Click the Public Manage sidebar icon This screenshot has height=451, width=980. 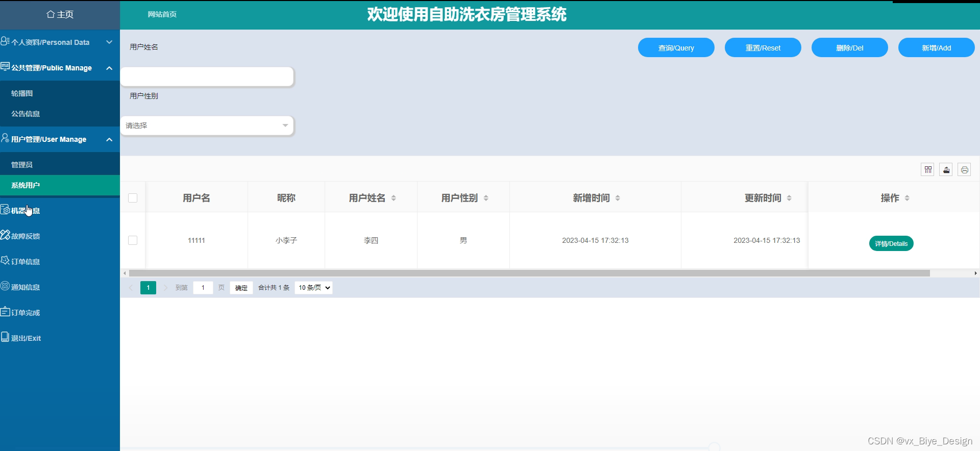coord(5,67)
